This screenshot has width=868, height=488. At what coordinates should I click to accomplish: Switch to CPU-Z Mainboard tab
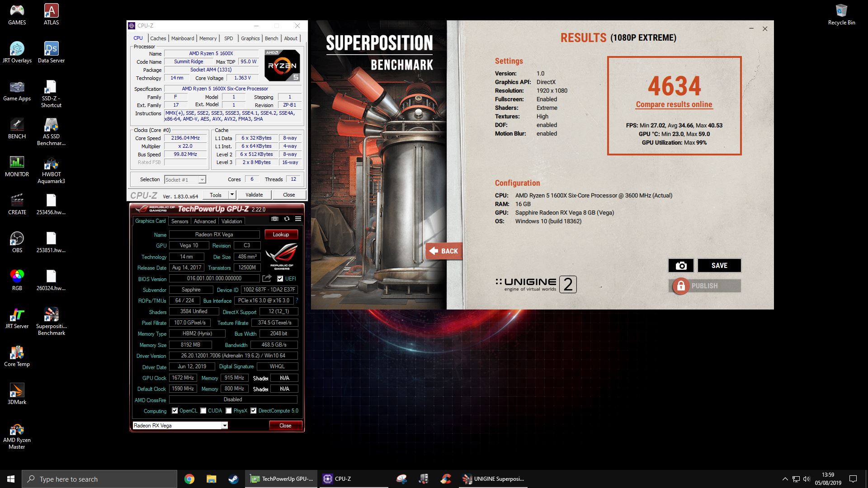(183, 38)
